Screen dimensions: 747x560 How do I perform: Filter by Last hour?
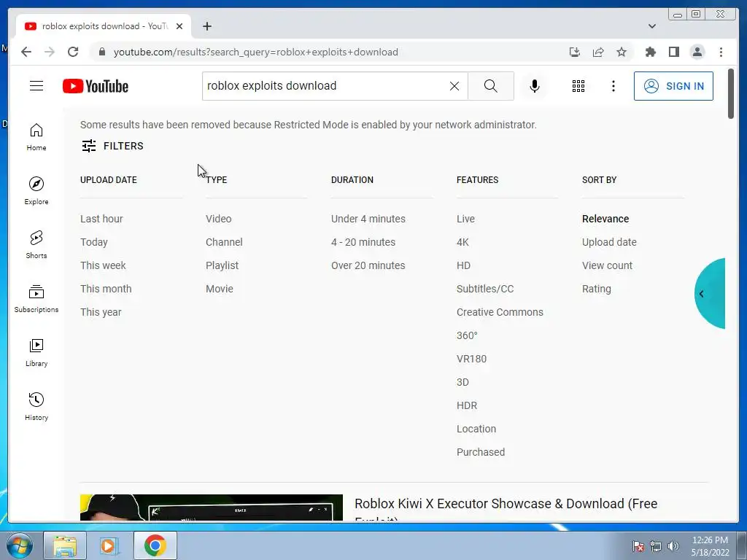(x=101, y=219)
